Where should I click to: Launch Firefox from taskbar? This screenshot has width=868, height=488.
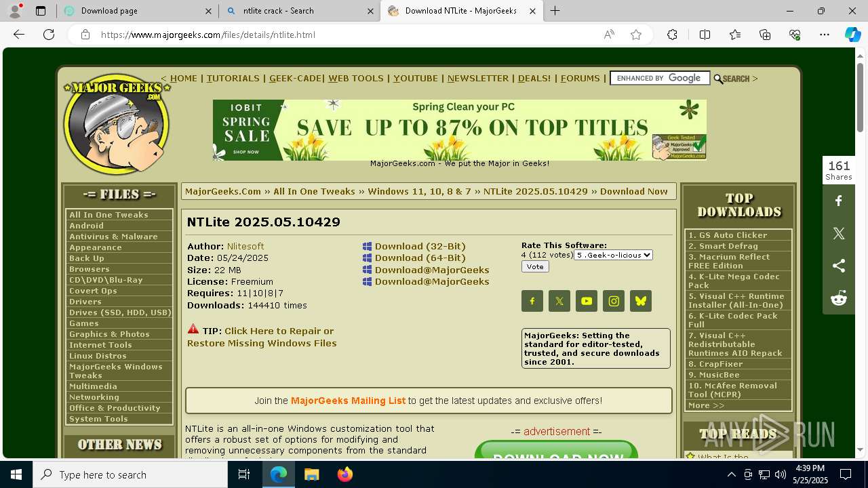(x=345, y=474)
